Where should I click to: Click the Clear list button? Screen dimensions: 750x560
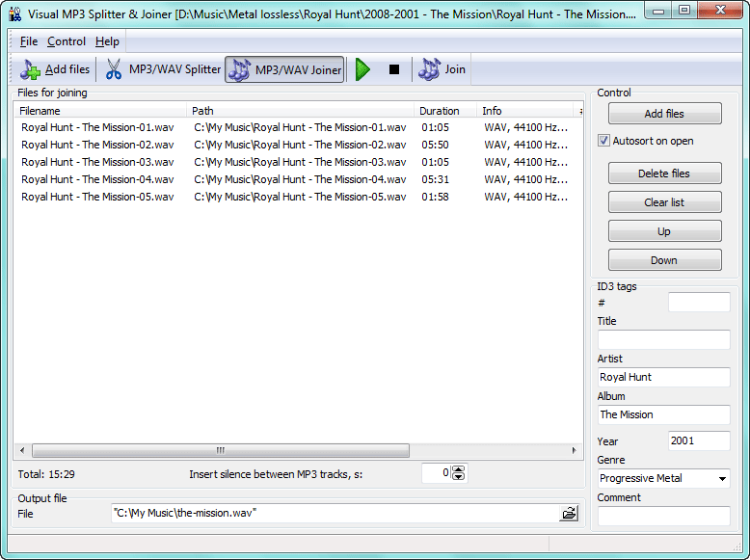tap(664, 202)
